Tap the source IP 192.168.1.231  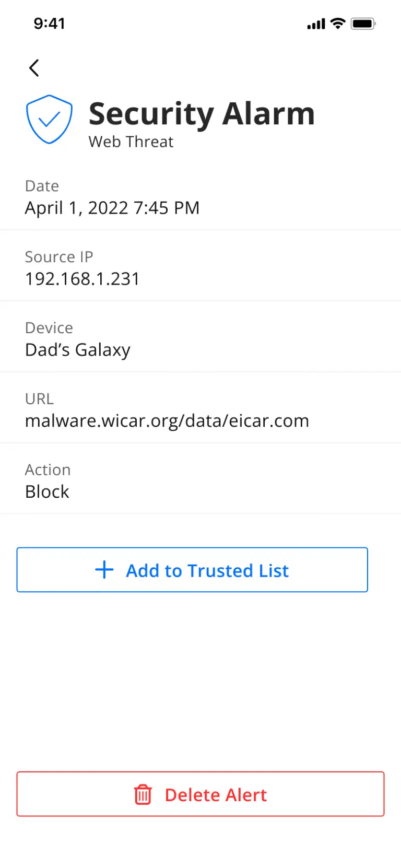pyautogui.click(x=82, y=279)
